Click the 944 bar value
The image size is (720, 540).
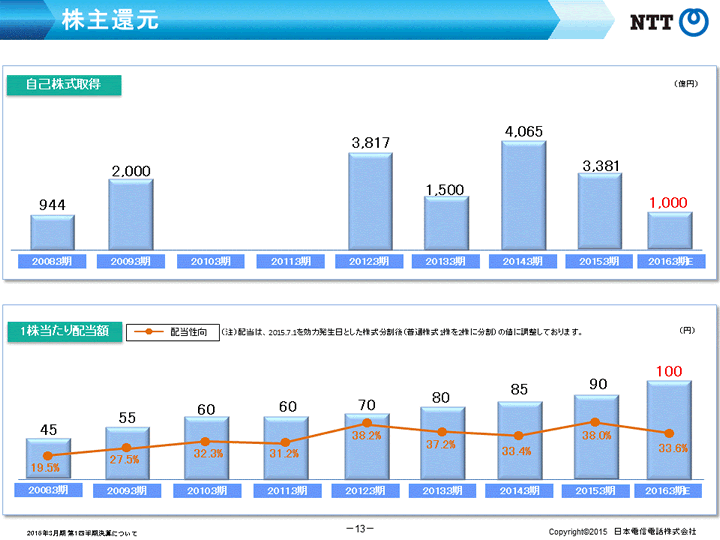[x=52, y=205]
